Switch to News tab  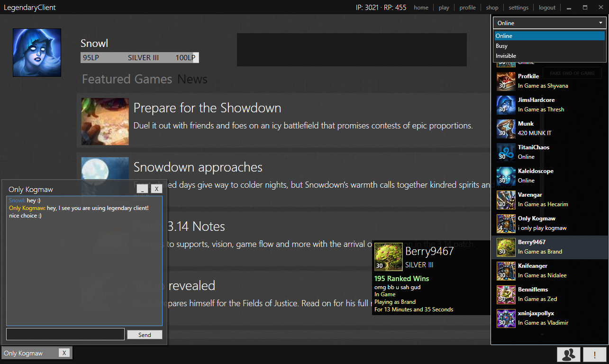[192, 79]
